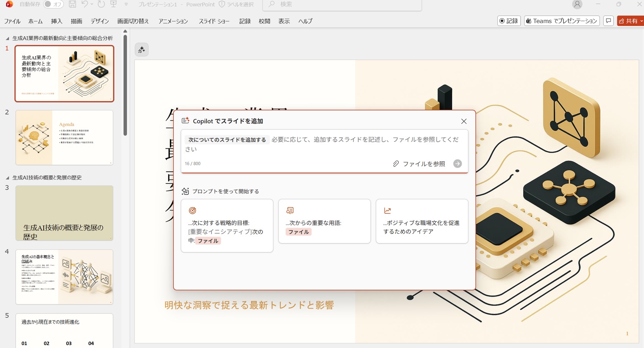Close the Copilot スライドを追加 dialog
644x348 pixels.
click(464, 121)
